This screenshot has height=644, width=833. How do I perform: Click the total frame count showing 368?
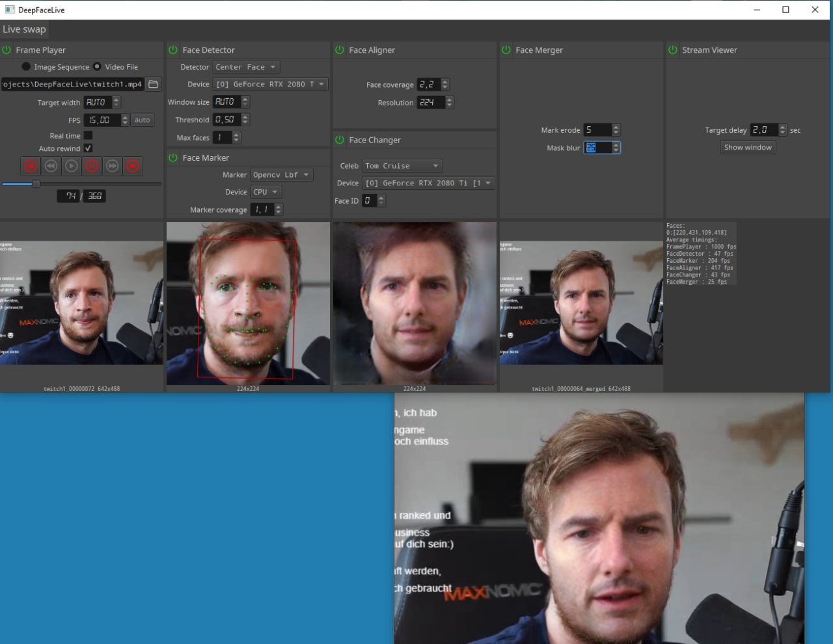(x=94, y=196)
